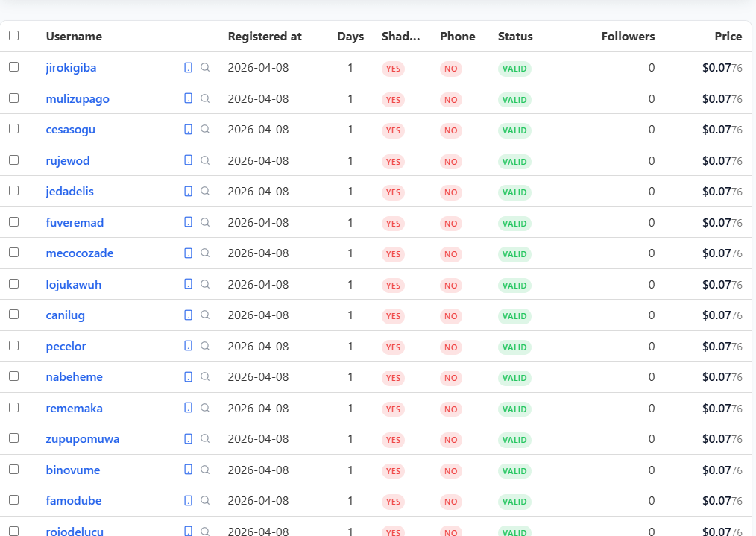Click the mobile device icon beside jedadelis
756x536 pixels.
click(x=188, y=192)
